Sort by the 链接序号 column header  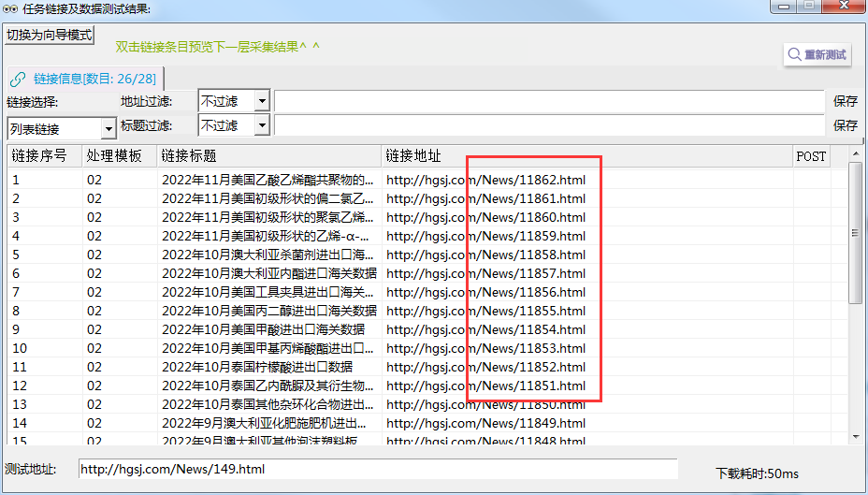point(46,156)
